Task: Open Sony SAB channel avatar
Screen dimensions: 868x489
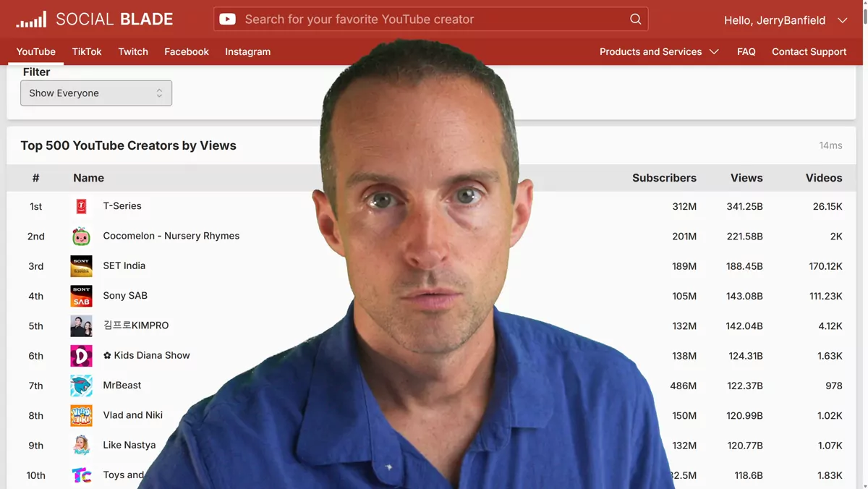Action: pyautogui.click(x=81, y=296)
